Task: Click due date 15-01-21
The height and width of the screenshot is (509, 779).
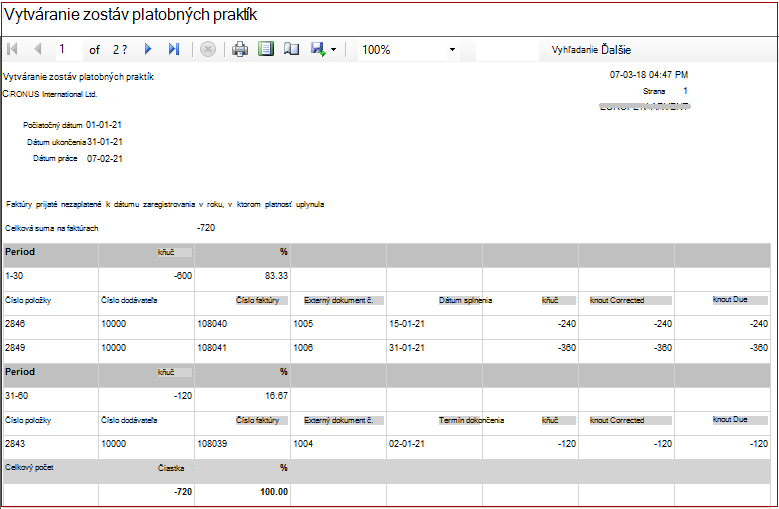Action: click(x=407, y=324)
